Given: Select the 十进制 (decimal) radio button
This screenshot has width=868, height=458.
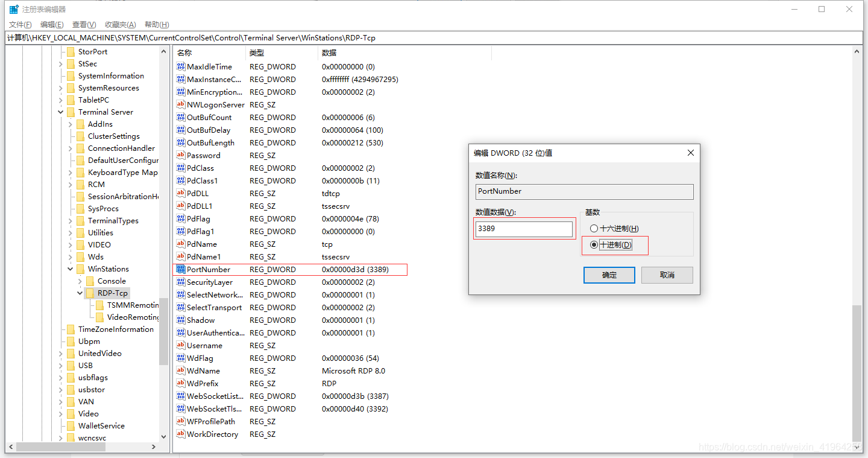Looking at the screenshot, I should click(594, 244).
